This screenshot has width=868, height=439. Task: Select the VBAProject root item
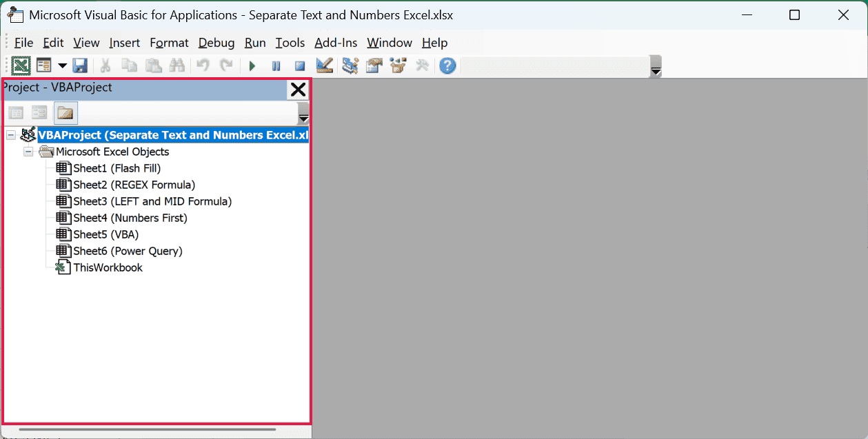173,135
